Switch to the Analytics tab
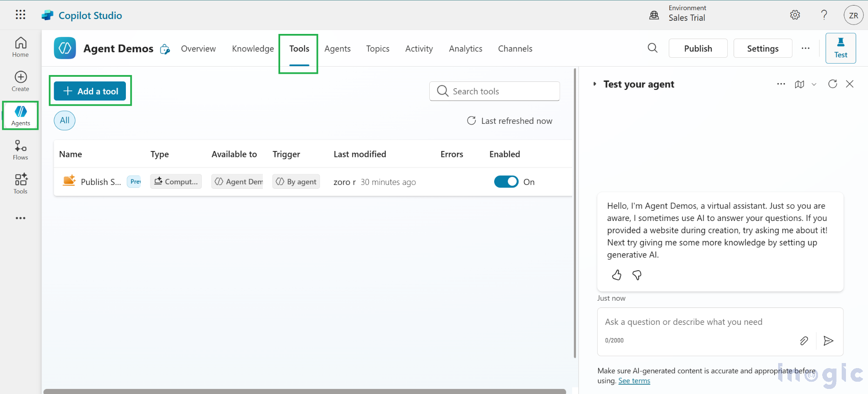 click(465, 48)
